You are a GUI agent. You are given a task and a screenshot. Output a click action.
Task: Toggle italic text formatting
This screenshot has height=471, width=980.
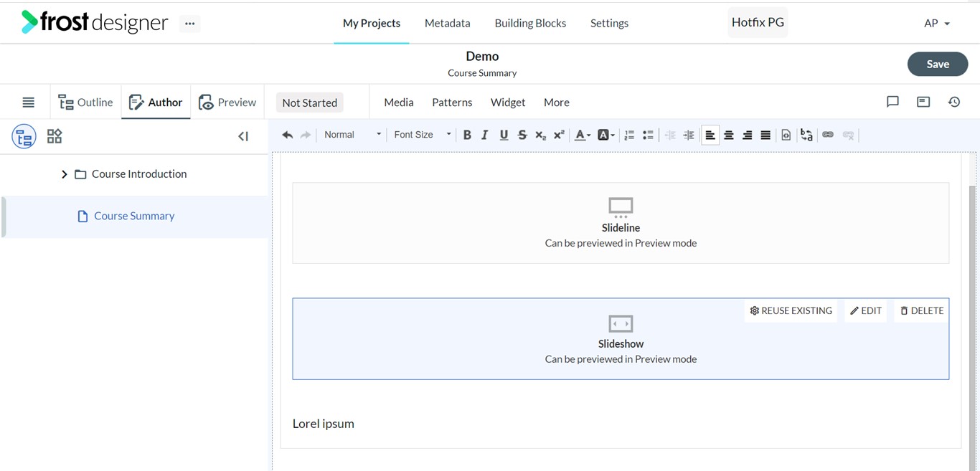point(485,135)
